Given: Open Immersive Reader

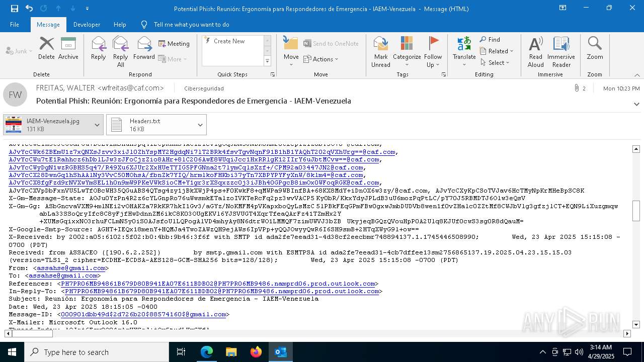Looking at the screenshot, I should (561, 52).
